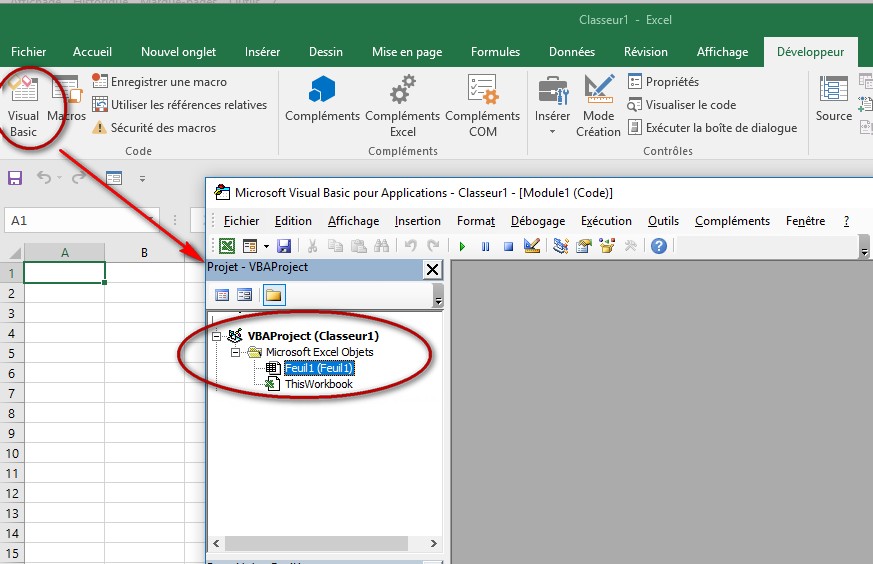Open Compléments Excel gear icon

click(403, 106)
